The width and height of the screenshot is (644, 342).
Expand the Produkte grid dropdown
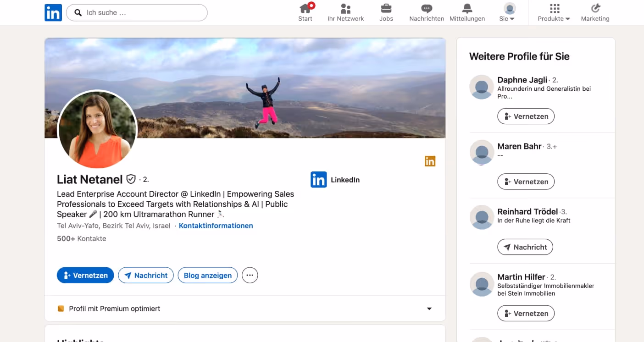[555, 12]
